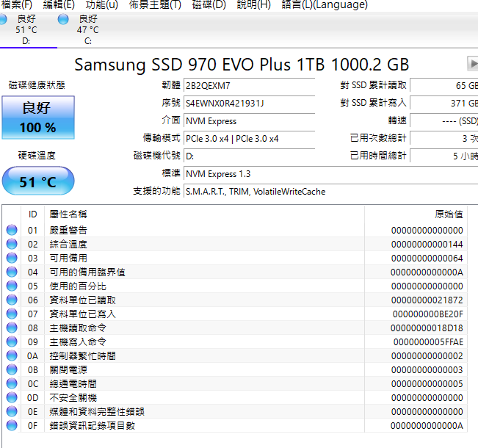Select the 可用的備用臨界值 attribute name

pyautogui.click(x=87, y=272)
